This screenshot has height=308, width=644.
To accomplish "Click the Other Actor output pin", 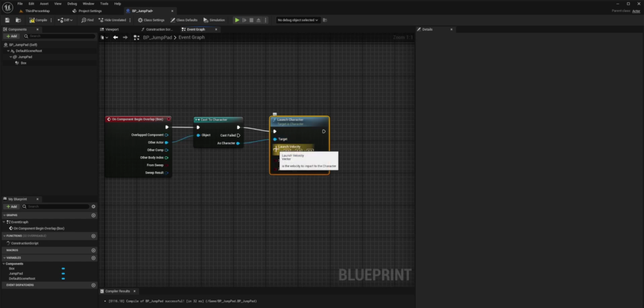I will (166, 143).
